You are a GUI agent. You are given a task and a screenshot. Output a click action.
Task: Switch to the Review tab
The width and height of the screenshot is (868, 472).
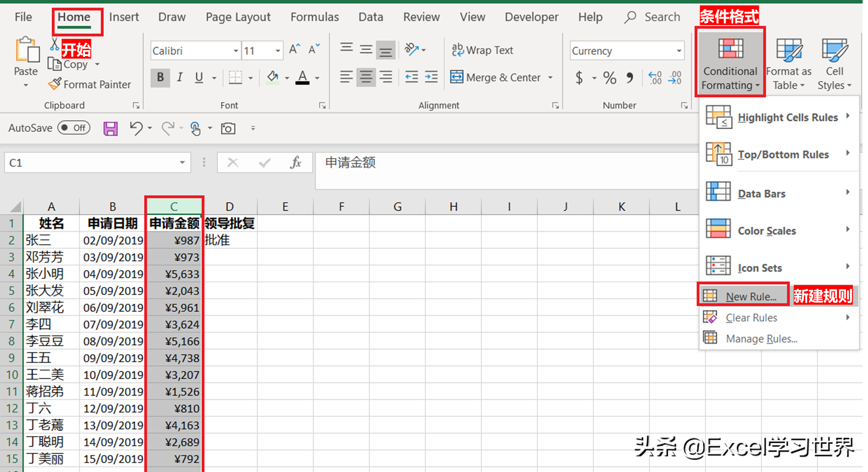coord(421,17)
